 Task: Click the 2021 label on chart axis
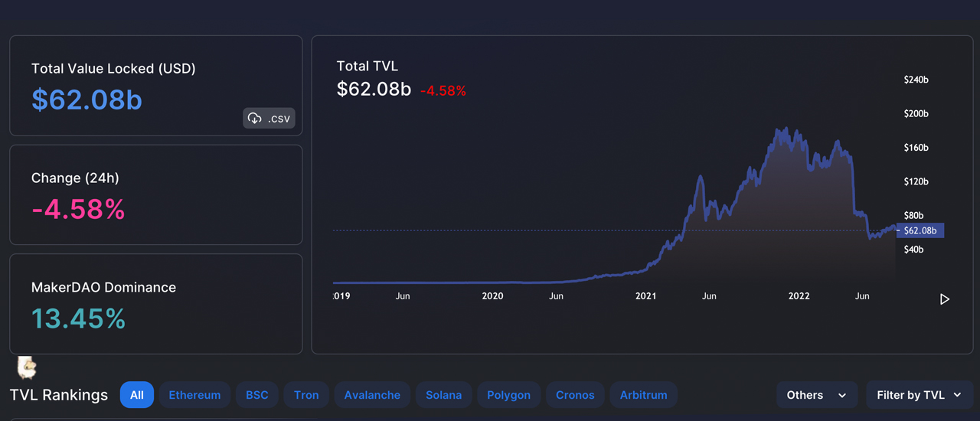646,295
